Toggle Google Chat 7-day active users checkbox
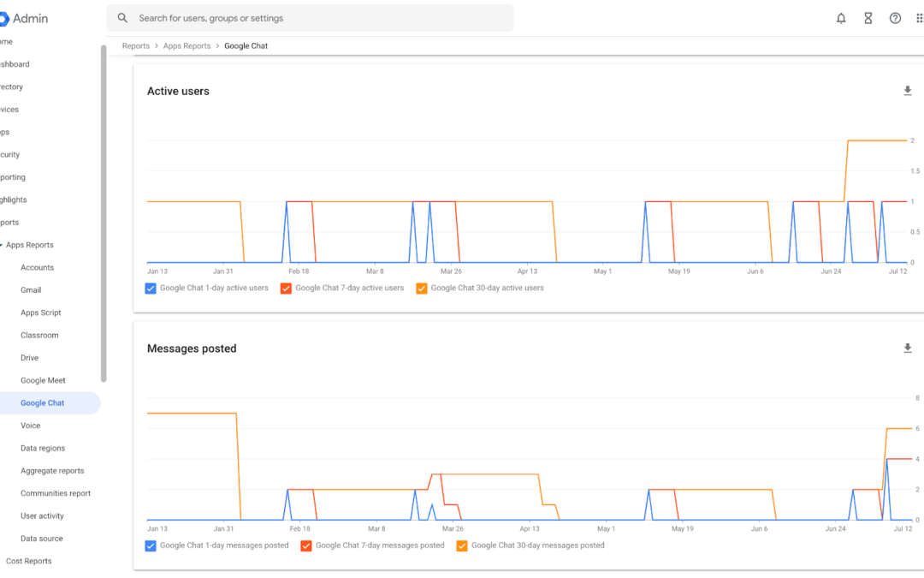This screenshot has width=924, height=578. pyautogui.click(x=286, y=289)
